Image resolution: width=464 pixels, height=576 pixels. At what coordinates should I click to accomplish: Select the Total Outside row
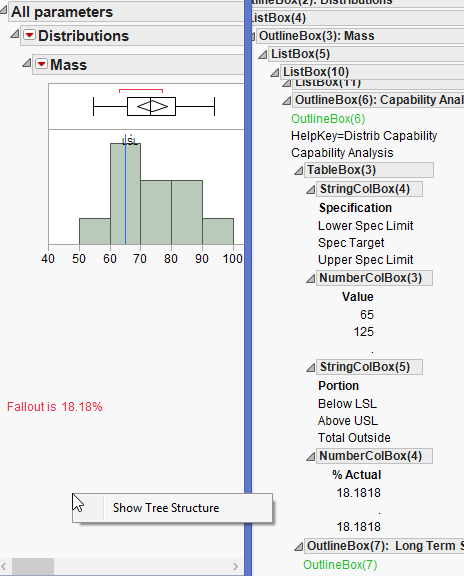coord(354,438)
